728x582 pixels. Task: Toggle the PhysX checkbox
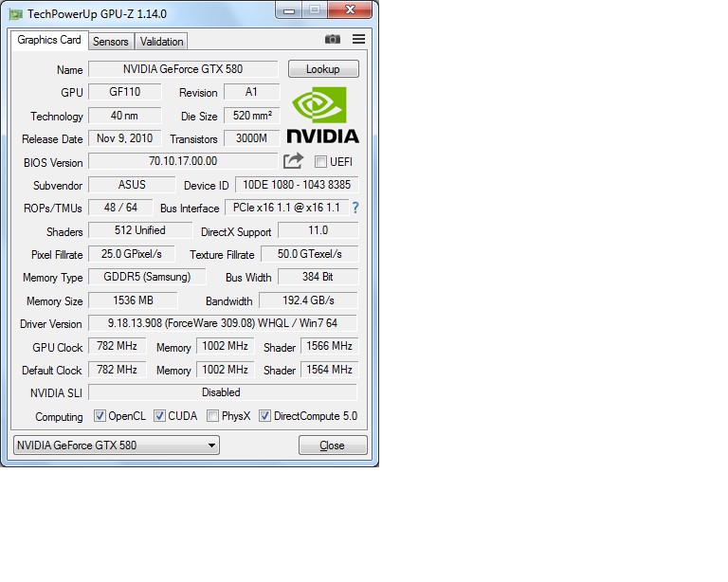click(x=212, y=416)
